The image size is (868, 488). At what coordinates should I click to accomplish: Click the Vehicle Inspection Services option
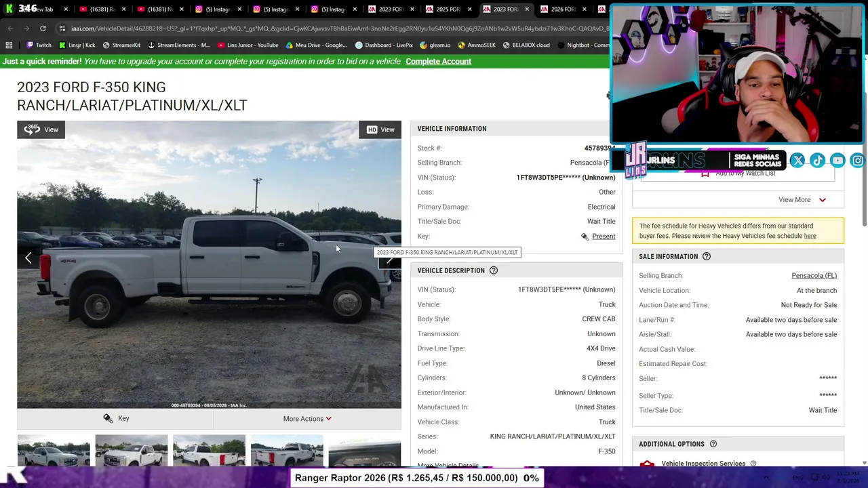(x=703, y=464)
